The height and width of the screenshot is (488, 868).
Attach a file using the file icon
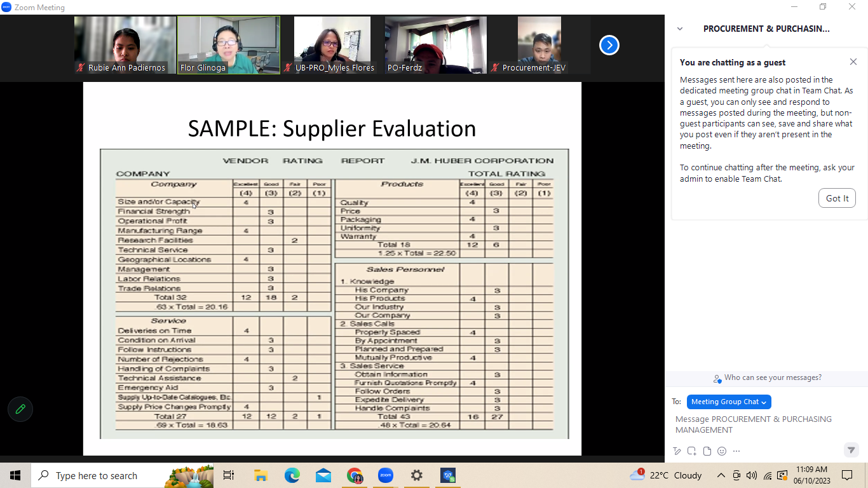(x=707, y=451)
